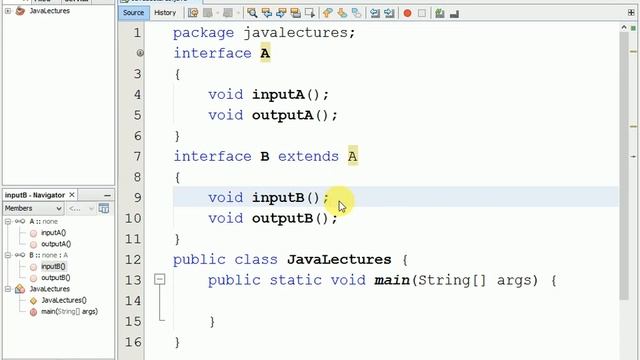Click 'main' method name on line 13

click(392, 280)
